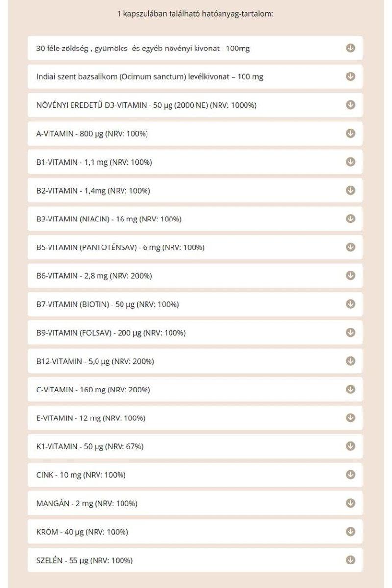This screenshot has height=588, width=392.
Task: Click the B7-VITAMIN (BIOTIN) arrow icon
Action: [349, 304]
